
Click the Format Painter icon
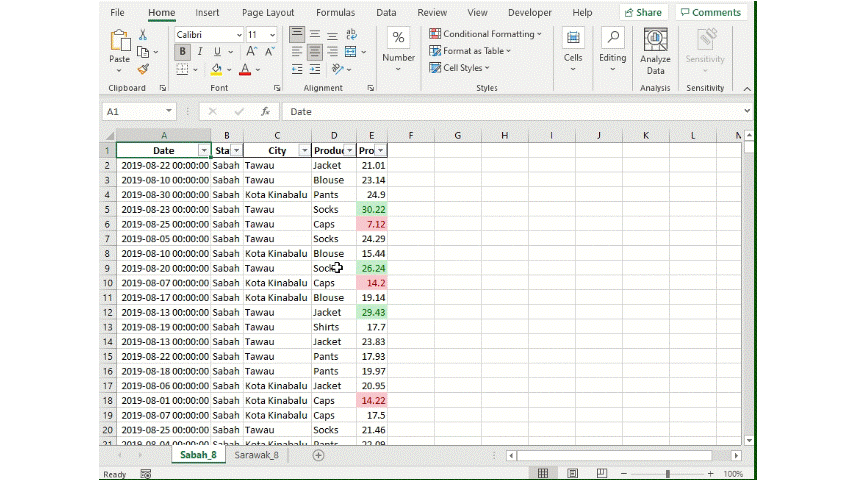[x=143, y=70]
